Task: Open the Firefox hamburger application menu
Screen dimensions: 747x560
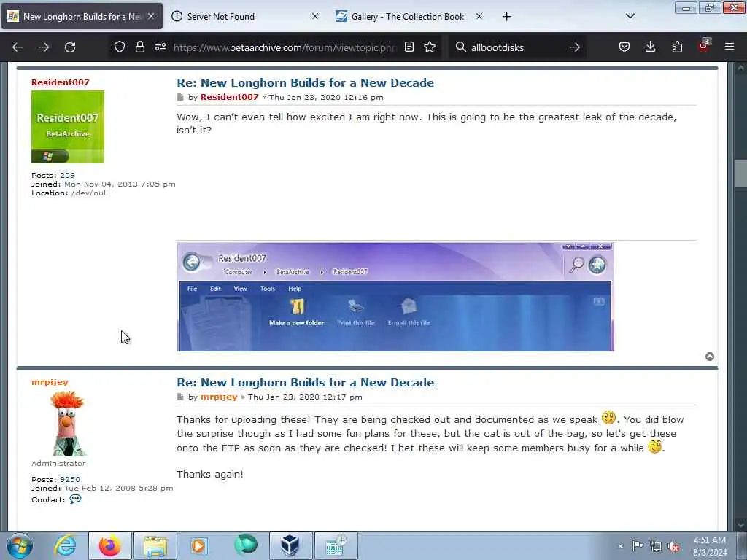Action: click(x=729, y=47)
